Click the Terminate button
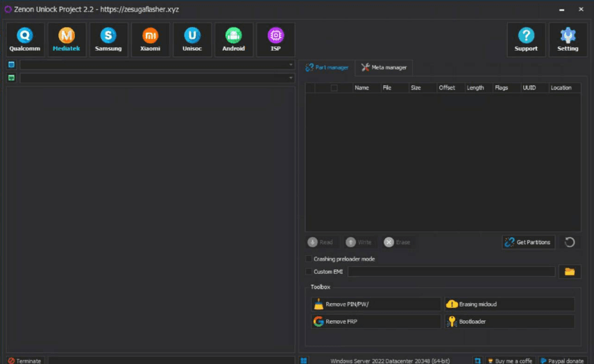594x364 pixels. 25,361
